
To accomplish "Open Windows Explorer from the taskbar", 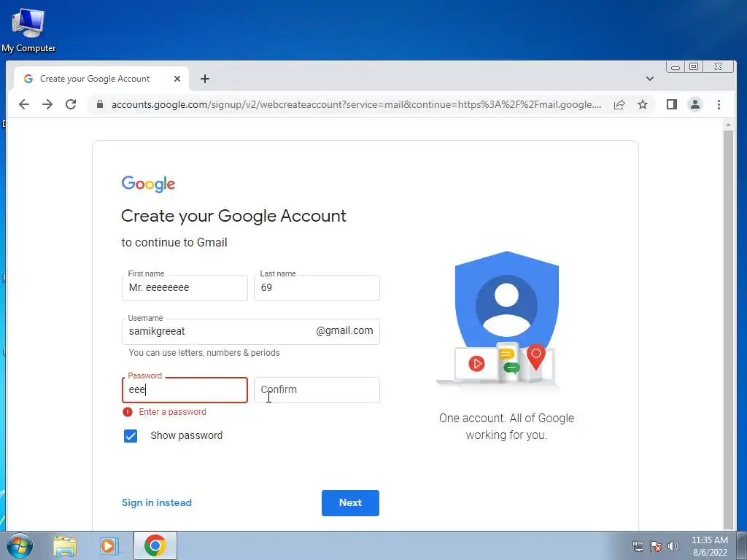I will (65, 545).
